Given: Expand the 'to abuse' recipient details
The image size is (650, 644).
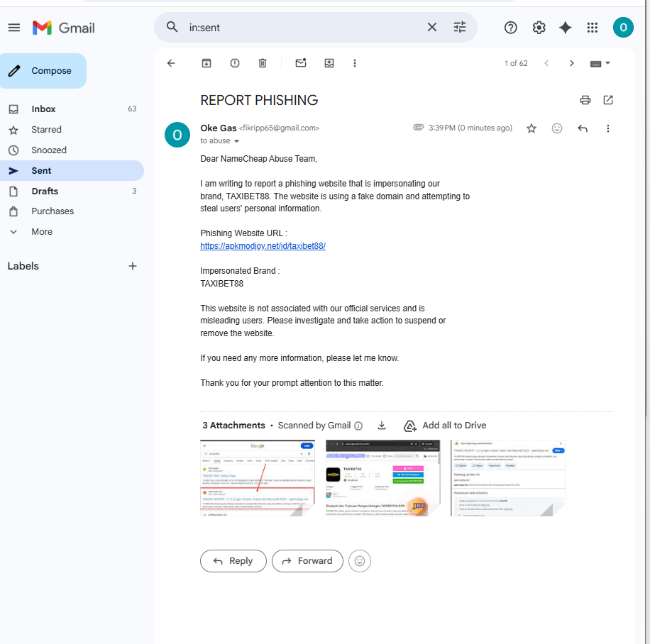Looking at the screenshot, I should pos(237,141).
